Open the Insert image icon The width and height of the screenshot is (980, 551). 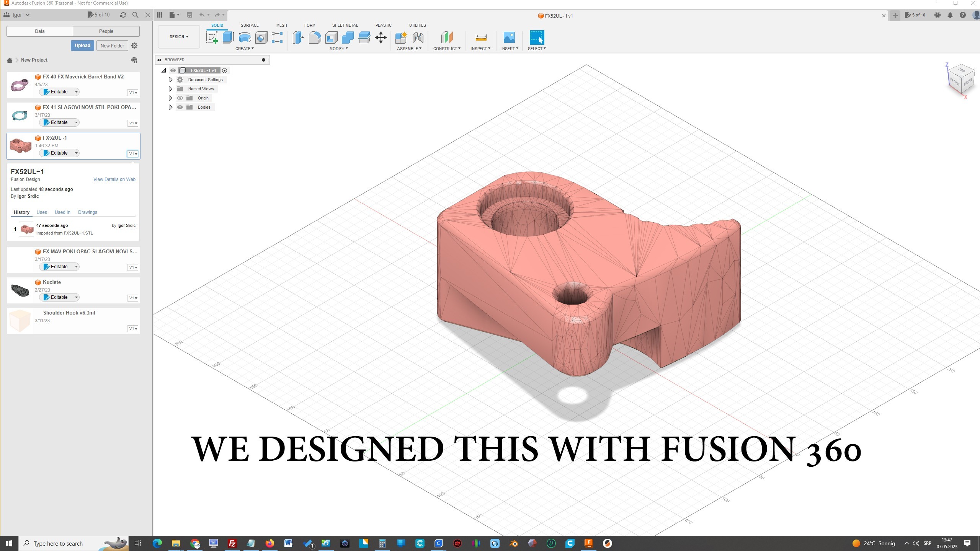pos(509,37)
